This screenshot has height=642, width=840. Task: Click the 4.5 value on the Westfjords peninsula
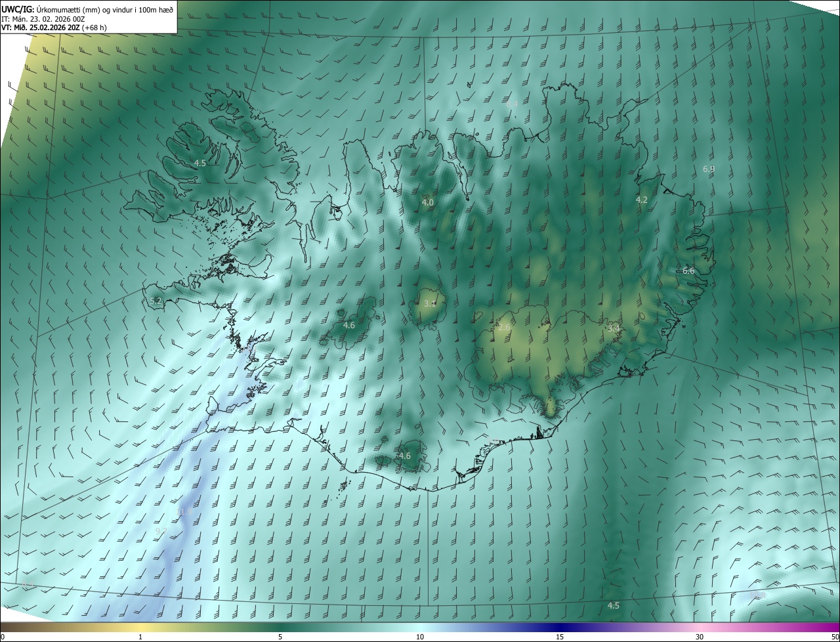(199, 163)
